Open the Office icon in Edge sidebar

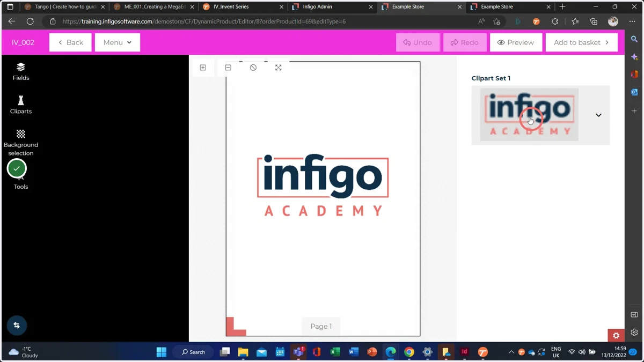634,75
